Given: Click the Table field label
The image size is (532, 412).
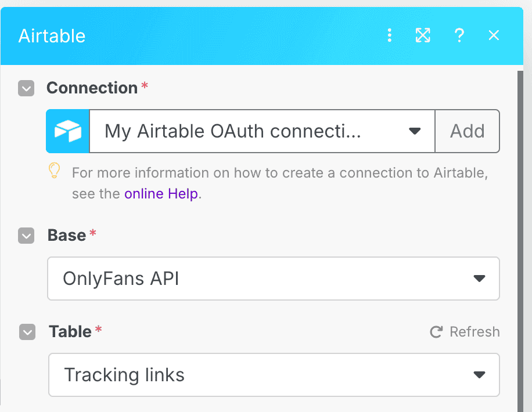Looking at the screenshot, I should 70,332.
